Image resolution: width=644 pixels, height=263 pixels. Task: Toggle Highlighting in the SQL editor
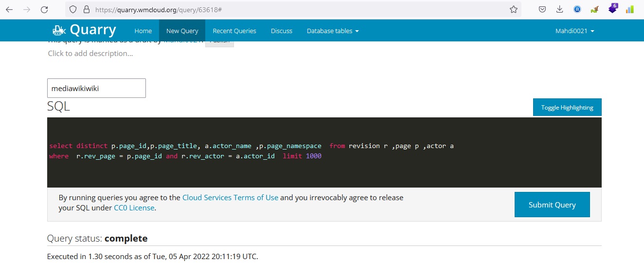pyautogui.click(x=567, y=108)
